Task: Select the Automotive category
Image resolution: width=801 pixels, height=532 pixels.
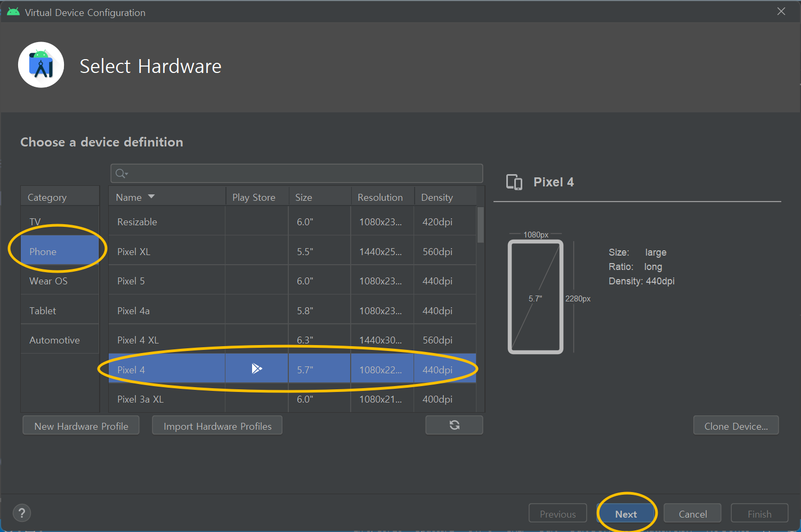Action: click(60, 340)
